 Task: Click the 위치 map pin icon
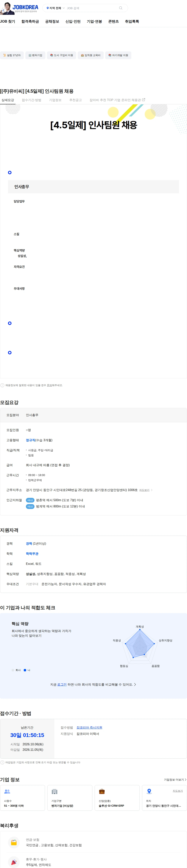coord(149,791)
